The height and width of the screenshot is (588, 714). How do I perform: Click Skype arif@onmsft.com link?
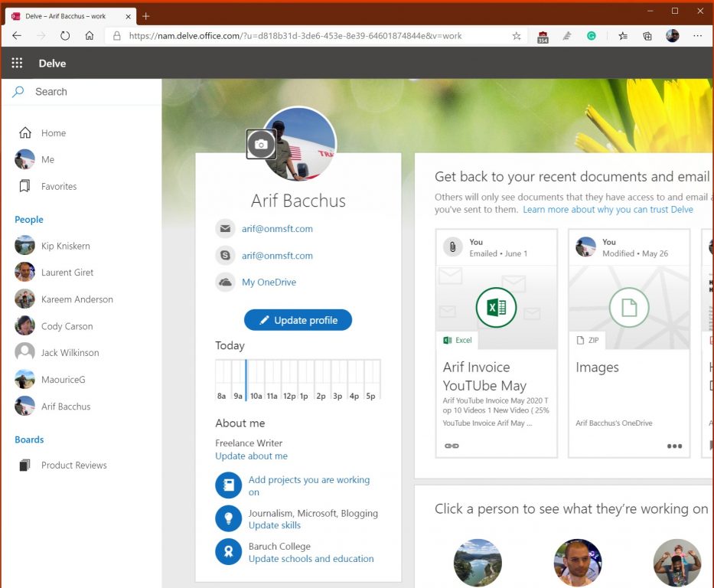click(x=277, y=256)
